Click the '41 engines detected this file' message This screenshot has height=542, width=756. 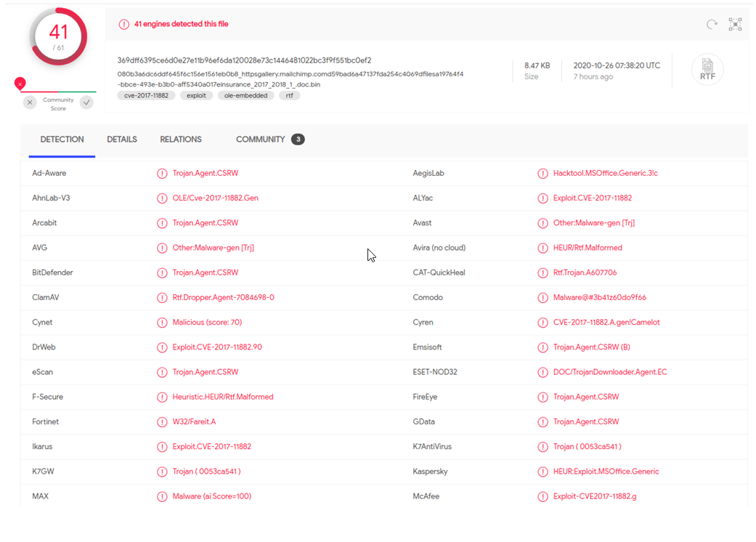pos(181,24)
